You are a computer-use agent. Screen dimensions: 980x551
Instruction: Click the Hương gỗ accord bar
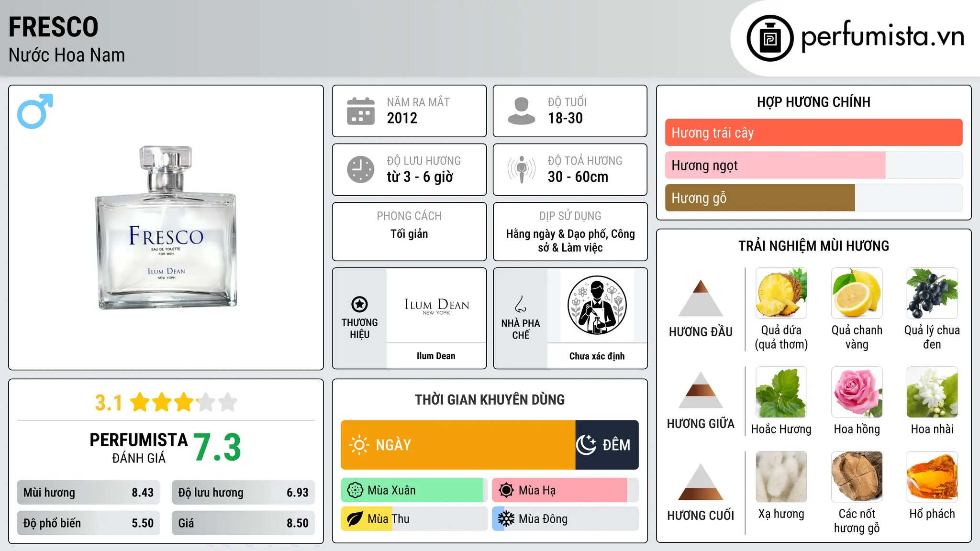pos(813,198)
